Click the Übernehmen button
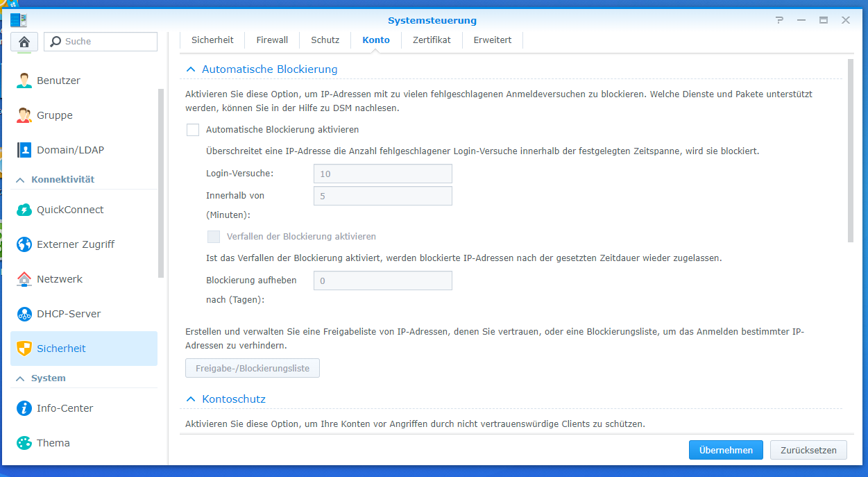868x477 pixels. pyautogui.click(x=726, y=450)
